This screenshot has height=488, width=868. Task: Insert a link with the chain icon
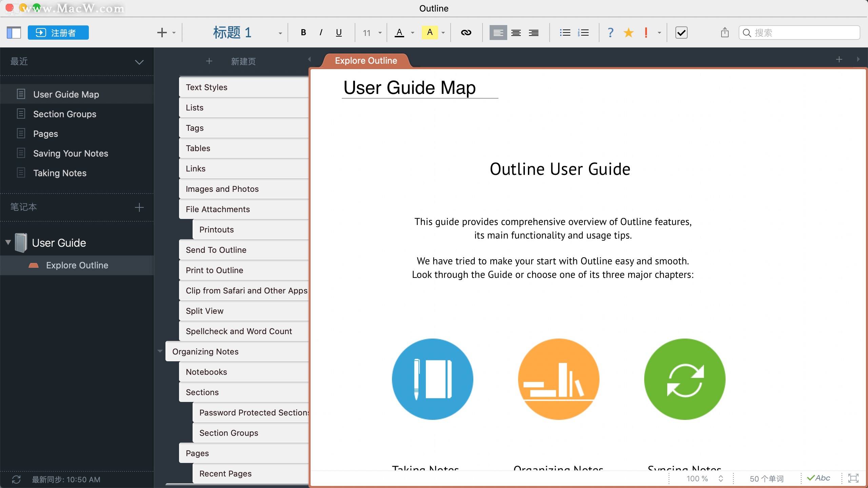pos(466,33)
